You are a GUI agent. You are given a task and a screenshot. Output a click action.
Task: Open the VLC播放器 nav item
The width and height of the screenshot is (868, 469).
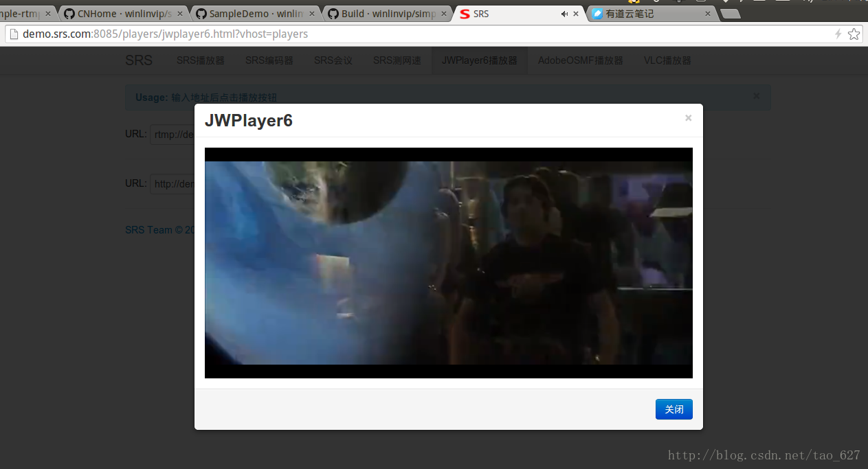point(667,60)
